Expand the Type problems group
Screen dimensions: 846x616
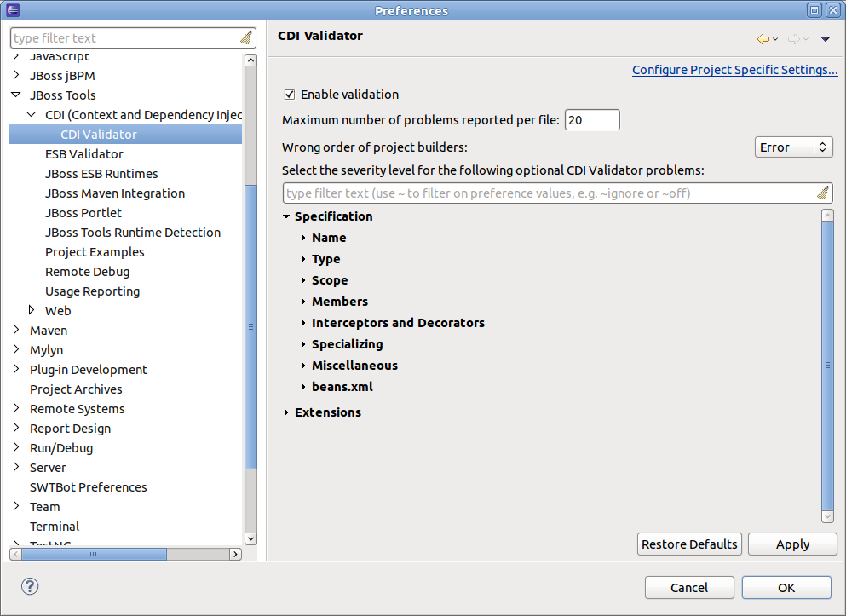(x=303, y=259)
